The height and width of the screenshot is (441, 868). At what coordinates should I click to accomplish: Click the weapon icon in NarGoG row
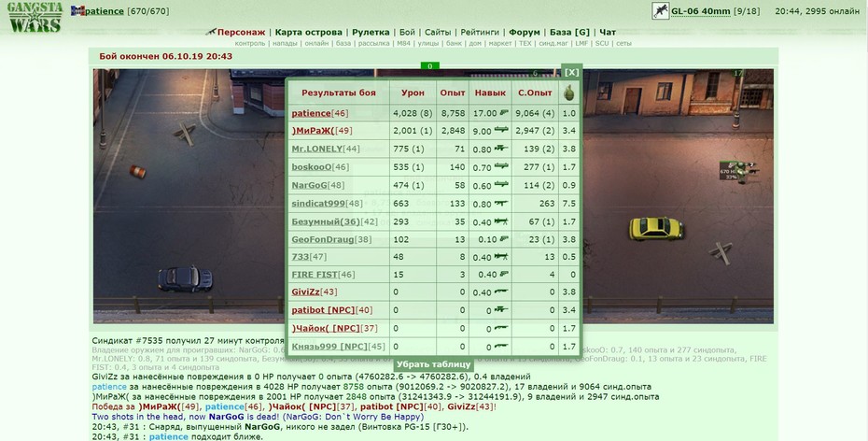(x=501, y=184)
